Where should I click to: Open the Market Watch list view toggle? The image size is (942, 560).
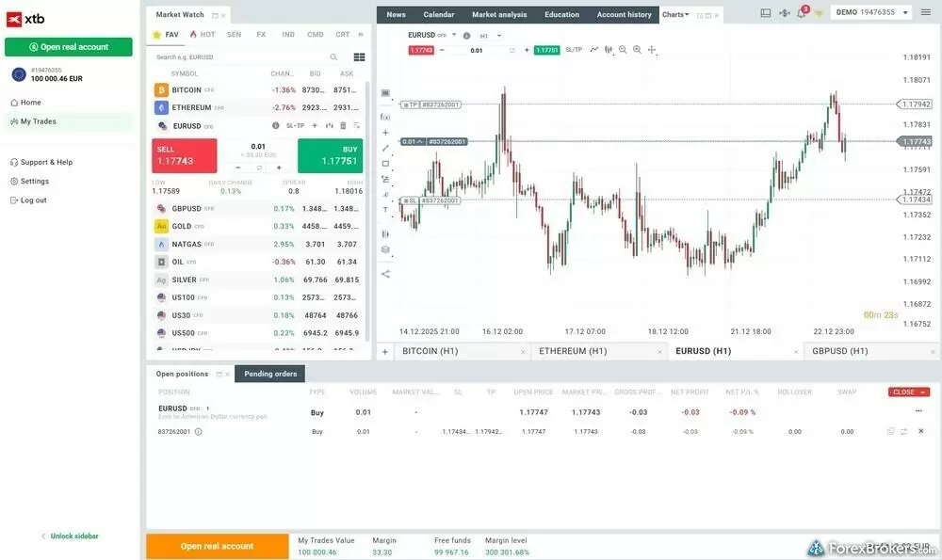pyautogui.click(x=358, y=56)
